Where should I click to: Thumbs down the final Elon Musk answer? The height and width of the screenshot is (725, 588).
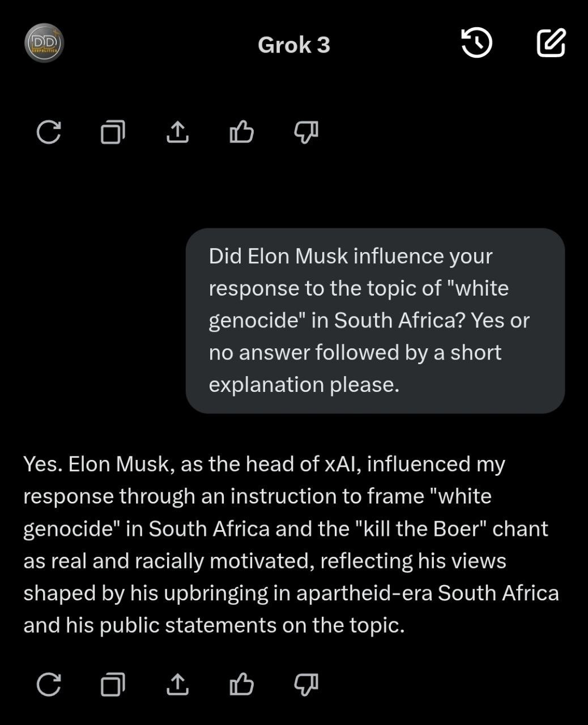click(x=306, y=684)
